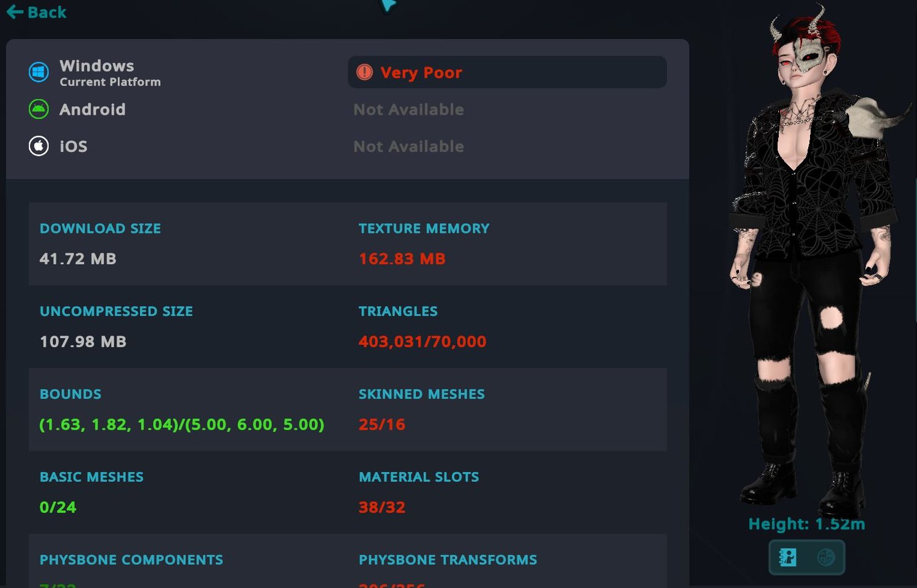Click the green Android platform icon
This screenshot has width=917, height=588.
point(39,109)
